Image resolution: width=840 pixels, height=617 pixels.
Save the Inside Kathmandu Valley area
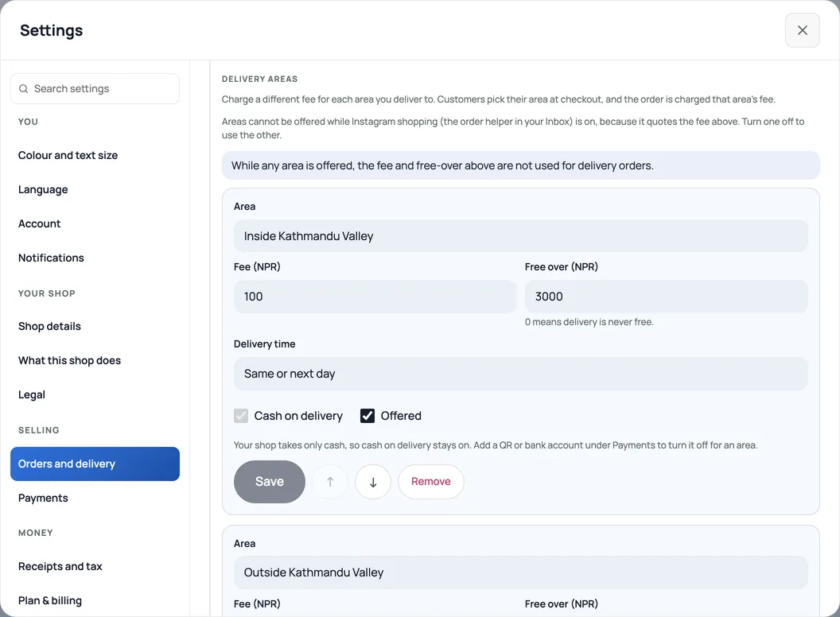(x=270, y=482)
